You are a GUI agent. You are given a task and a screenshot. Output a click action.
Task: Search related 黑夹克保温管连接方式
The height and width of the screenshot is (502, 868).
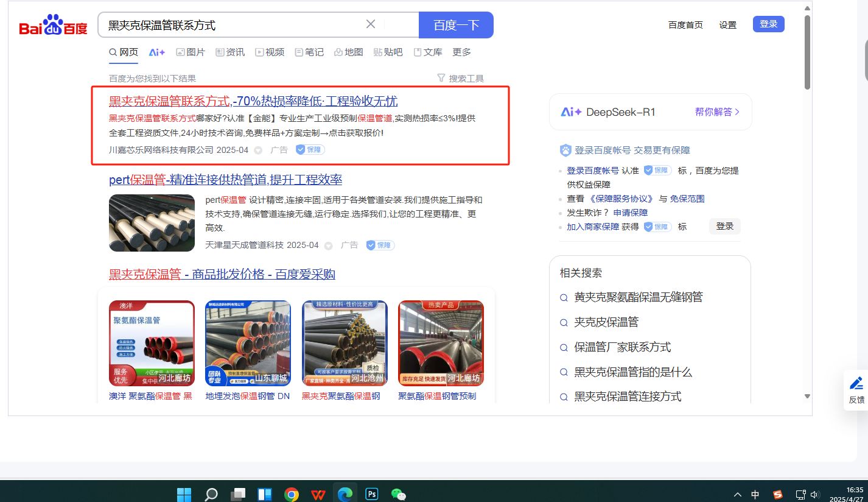point(628,397)
